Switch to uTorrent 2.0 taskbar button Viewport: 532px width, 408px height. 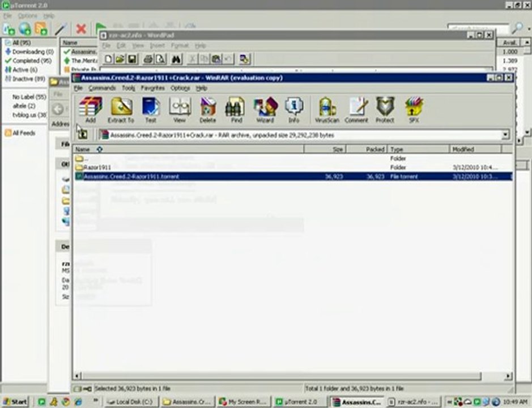tap(299, 402)
